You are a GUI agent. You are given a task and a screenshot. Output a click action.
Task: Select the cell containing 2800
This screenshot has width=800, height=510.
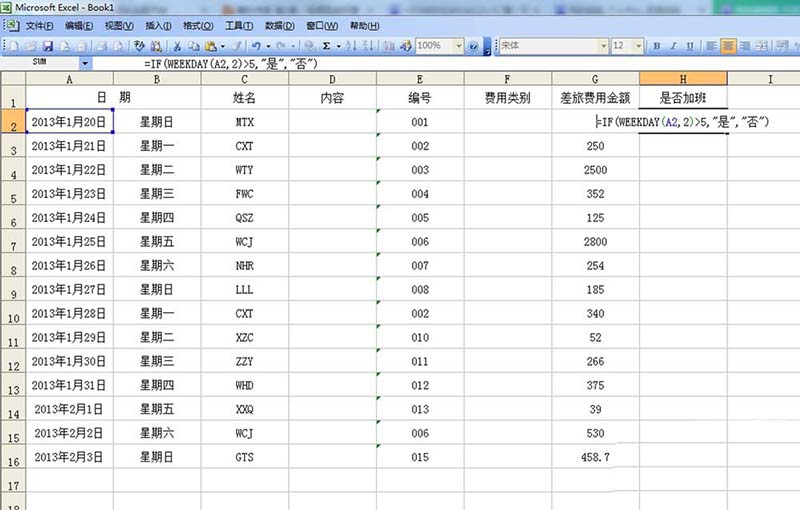point(595,242)
